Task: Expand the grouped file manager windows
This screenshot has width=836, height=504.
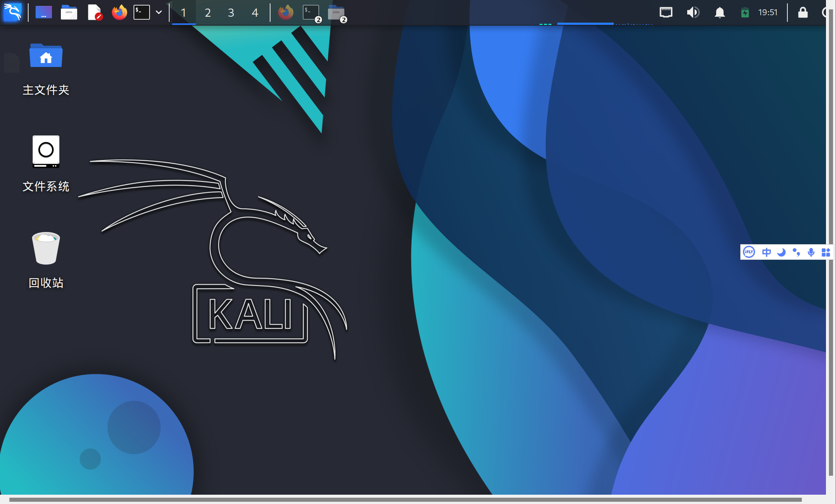Action: 337,13
